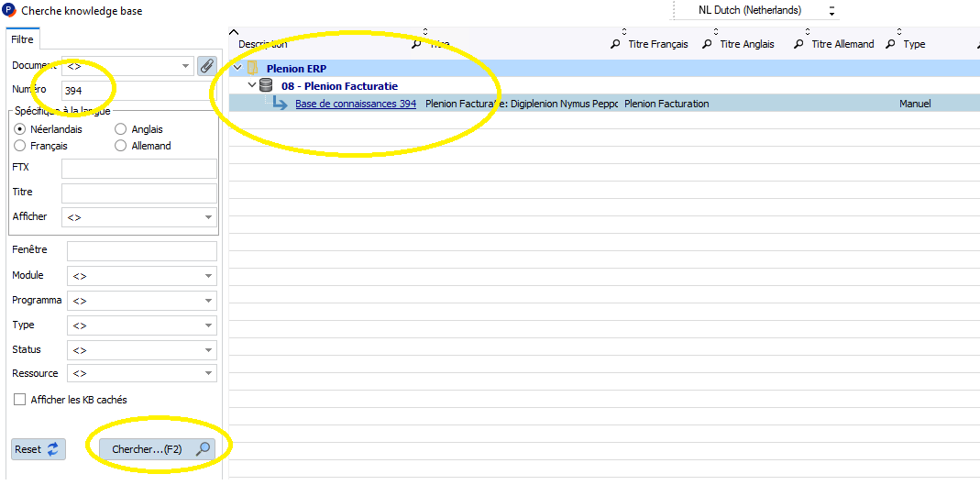
Task: Click the database icon beside 08 - Plenion Facturatie
Action: point(268,85)
